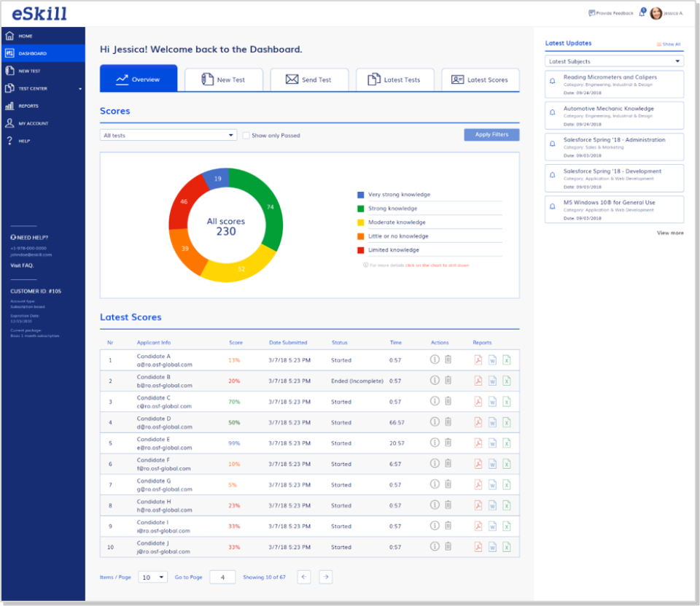Go to next page of scores
700x606 pixels.
326,577
